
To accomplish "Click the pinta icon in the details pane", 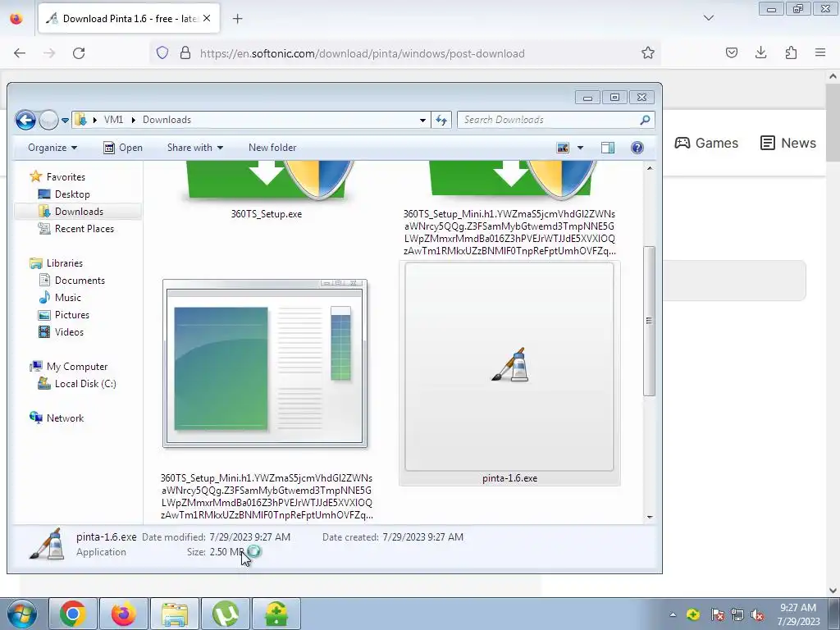I will click(47, 545).
